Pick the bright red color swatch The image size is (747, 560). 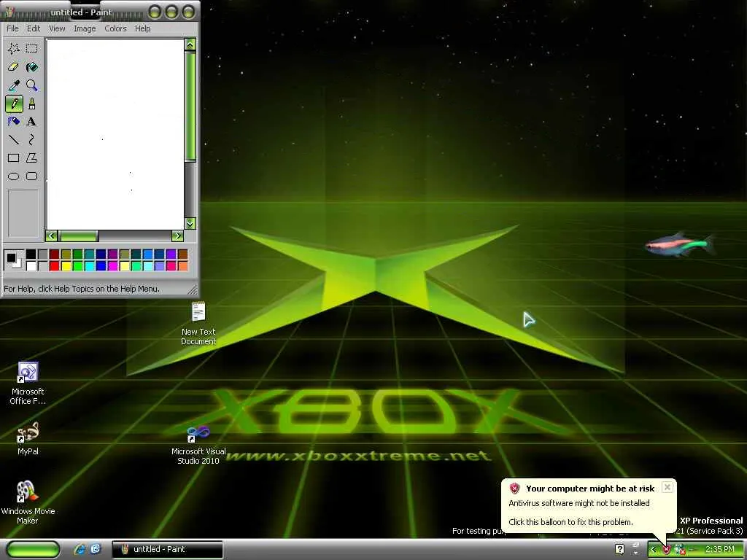pos(54,265)
